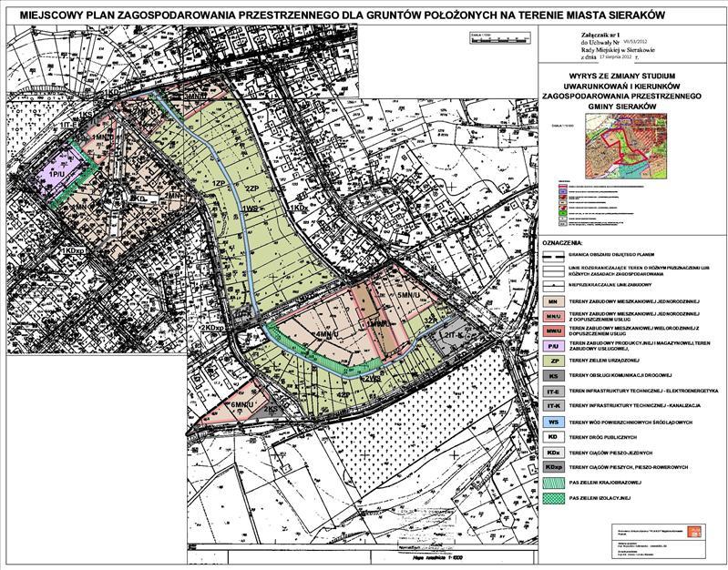Screen dimensions: 728x570
Task: Select the 2WS watercourse label
Action: pos(372,378)
